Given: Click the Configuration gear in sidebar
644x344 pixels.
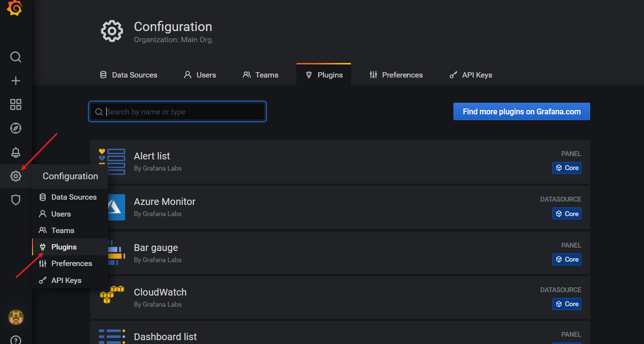Looking at the screenshot, I should [x=16, y=176].
